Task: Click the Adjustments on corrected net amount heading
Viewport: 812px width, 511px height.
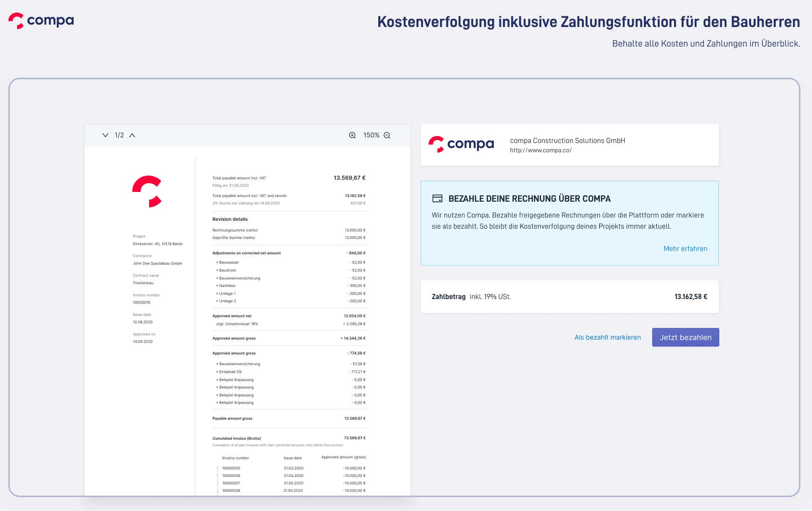Action: tap(246, 253)
